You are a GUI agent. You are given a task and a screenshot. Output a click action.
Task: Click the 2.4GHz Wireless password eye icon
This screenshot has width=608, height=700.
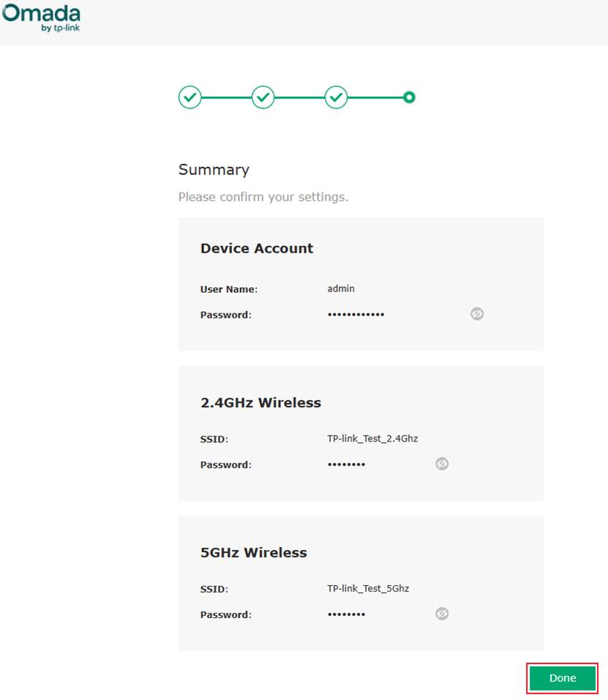click(x=441, y=463)
